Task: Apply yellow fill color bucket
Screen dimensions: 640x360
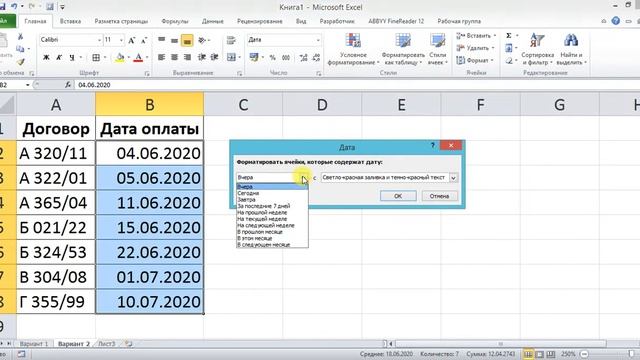Action: (120, 58)
